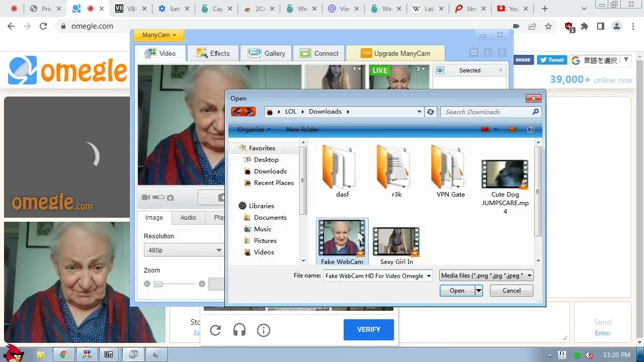
Task: Select the dasf folder
Action: (x=342, y=171)
